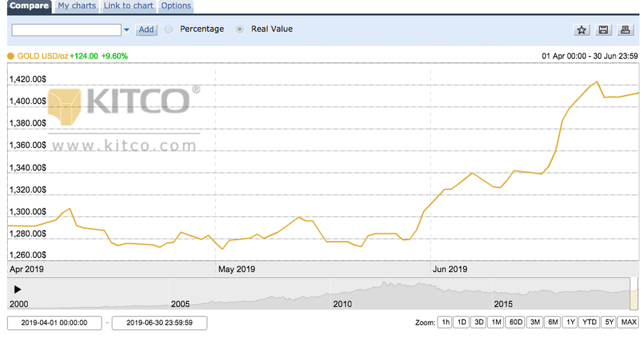The height and width of the screenshot is (338, 644).
Task: Choose the YTD zoom button
Action: tap(589, 322)
